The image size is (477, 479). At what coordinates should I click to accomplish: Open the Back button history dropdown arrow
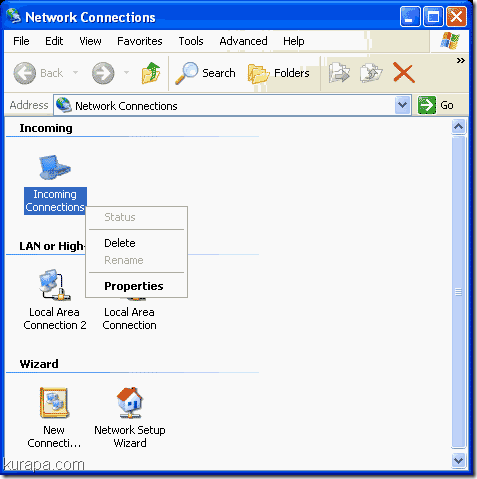click(x=76, y=72)
